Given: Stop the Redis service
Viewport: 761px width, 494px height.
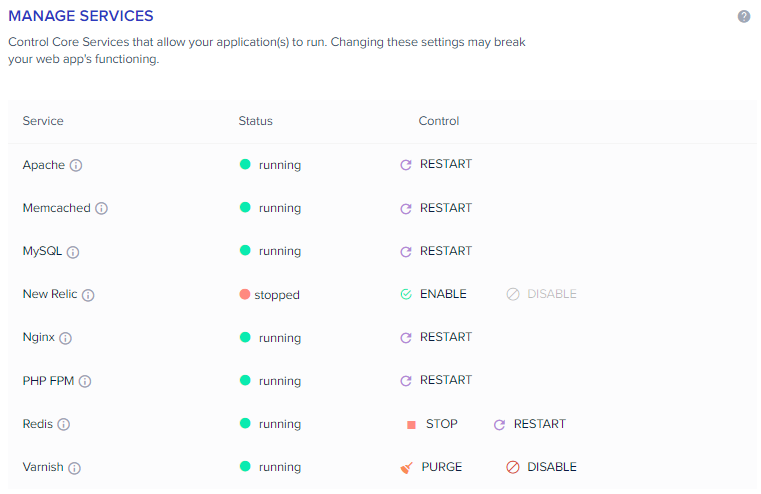Looking at the screenshot, I should tap(431, 424).
